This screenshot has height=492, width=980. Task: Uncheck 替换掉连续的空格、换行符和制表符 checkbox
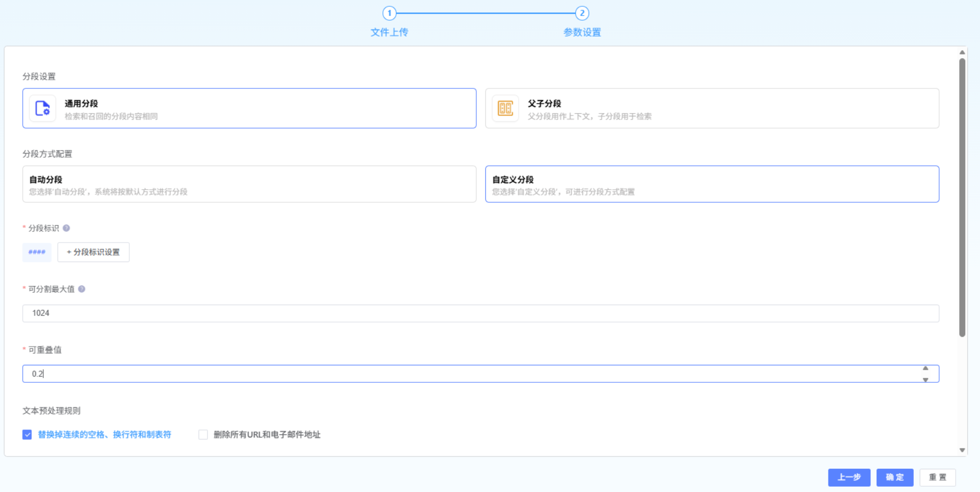point(27,435)
